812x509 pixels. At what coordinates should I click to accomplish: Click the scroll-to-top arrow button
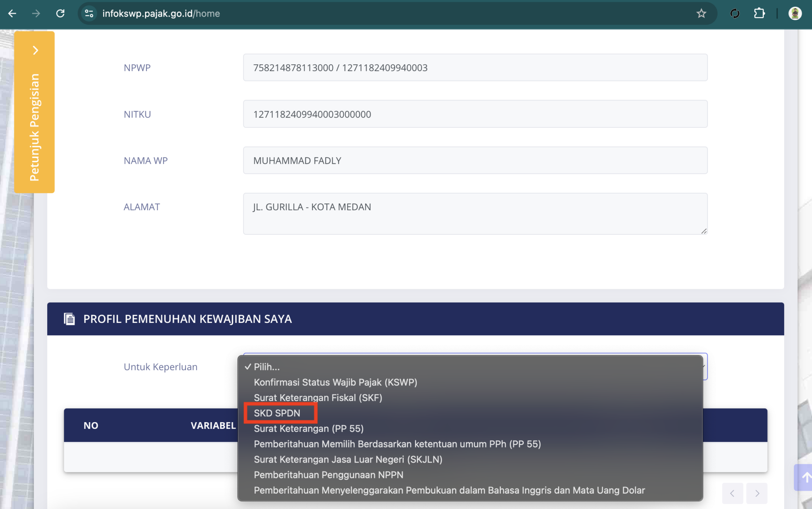pyautogui.click(x=807, y=478)
